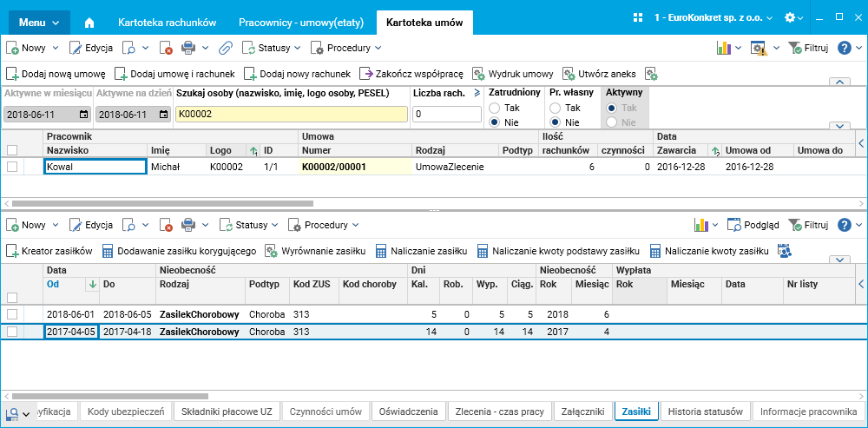Viewport: 868px width, 428px height.
Task: Select Zatrudniony Tak radio button
Action: click(495, 108)
